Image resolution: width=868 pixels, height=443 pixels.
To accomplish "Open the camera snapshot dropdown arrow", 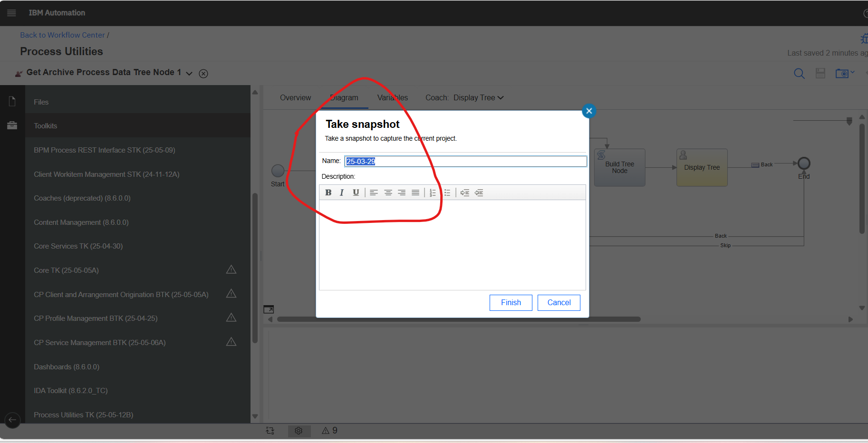I will [853, 72].
